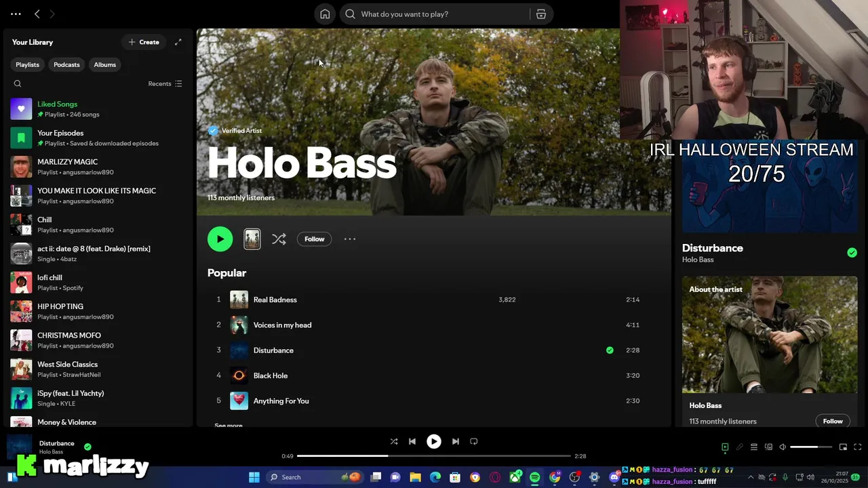The height and width of the screenshot is (488, 868).
Task: Open the HIP HOP TING playlist
Action: (x=98, y=311)
